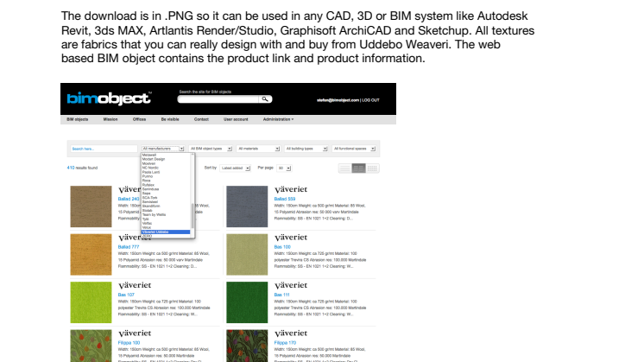Viewport: 644px width, 362px height.
Task: Open the Filippa 100 product link
Action: coord(129,343)
